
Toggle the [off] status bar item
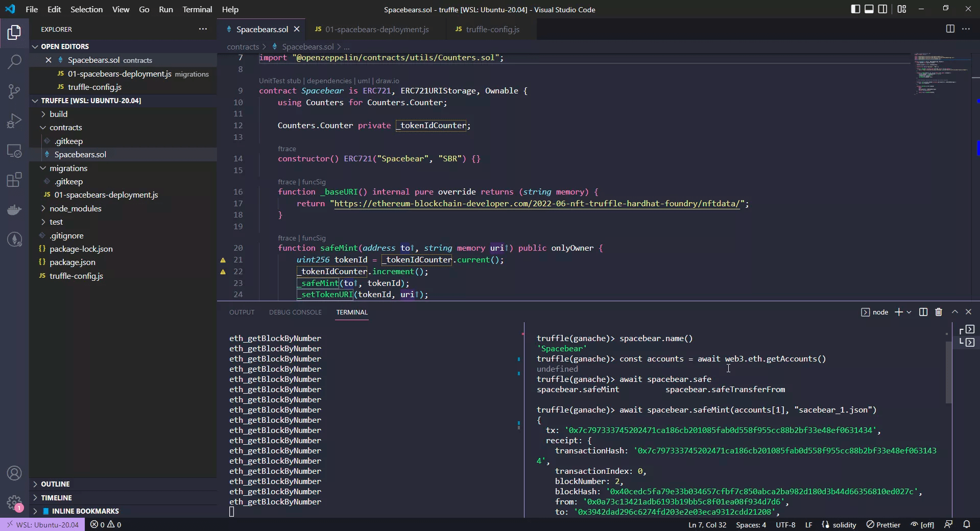922,524
